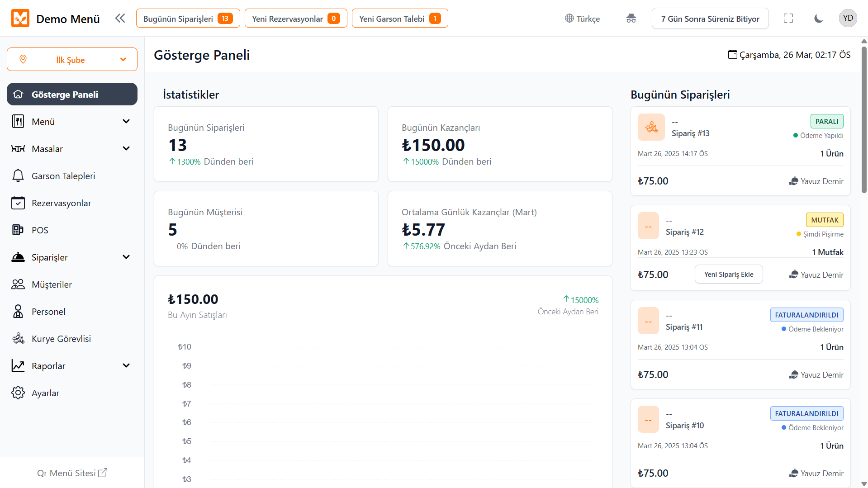Collapse sidebar with double chevron icon
Screen dimensions: 868x488
(120, 19)
